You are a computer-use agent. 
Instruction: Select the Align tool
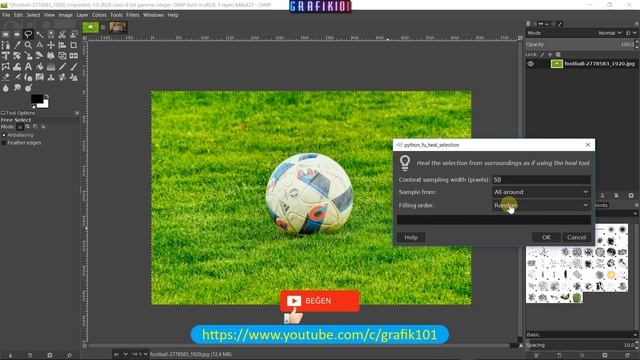pyautogui.click(x=62, y=45)
